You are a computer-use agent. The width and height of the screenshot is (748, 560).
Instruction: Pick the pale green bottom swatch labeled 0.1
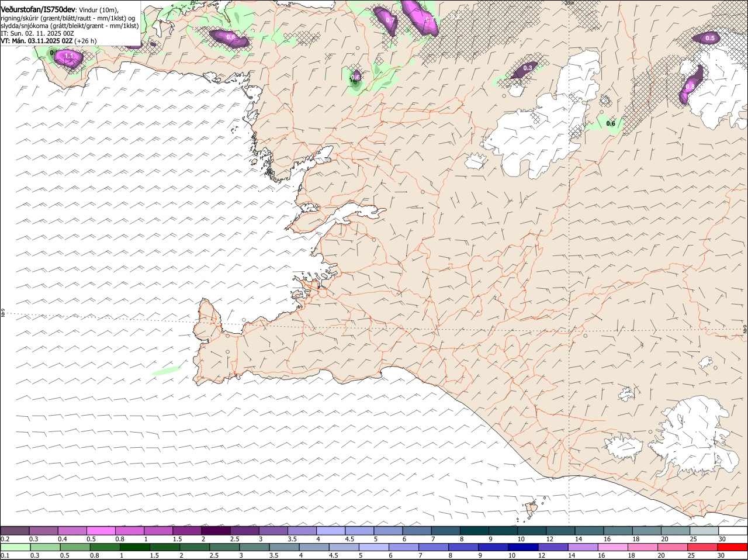click(x=15, y=547)
